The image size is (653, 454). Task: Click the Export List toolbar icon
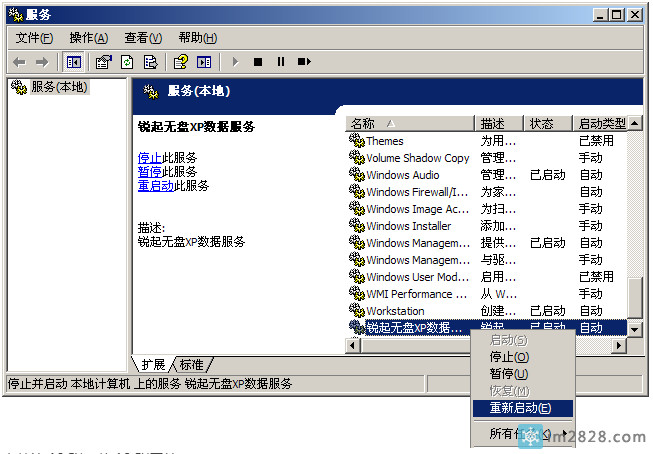151,62
